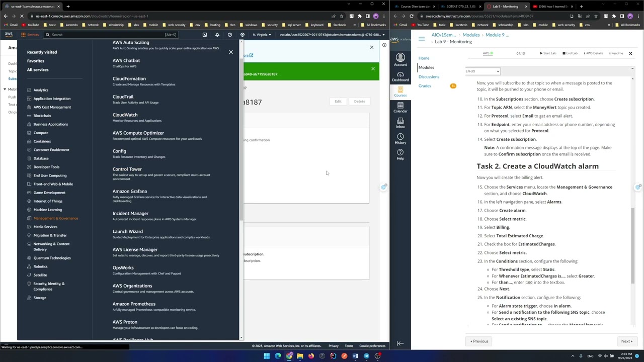Click the Canvas Account icon
This screenshot has height=362, width=644.
point(400,59)
